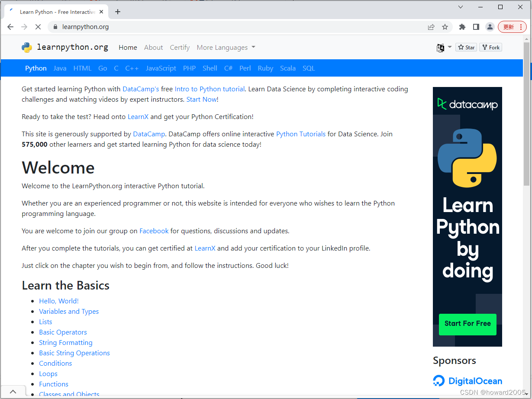The height and width of the screenshot is (399, 532).
Task: Open the String Formatting tutorial
Action: [x=66, y=343]
